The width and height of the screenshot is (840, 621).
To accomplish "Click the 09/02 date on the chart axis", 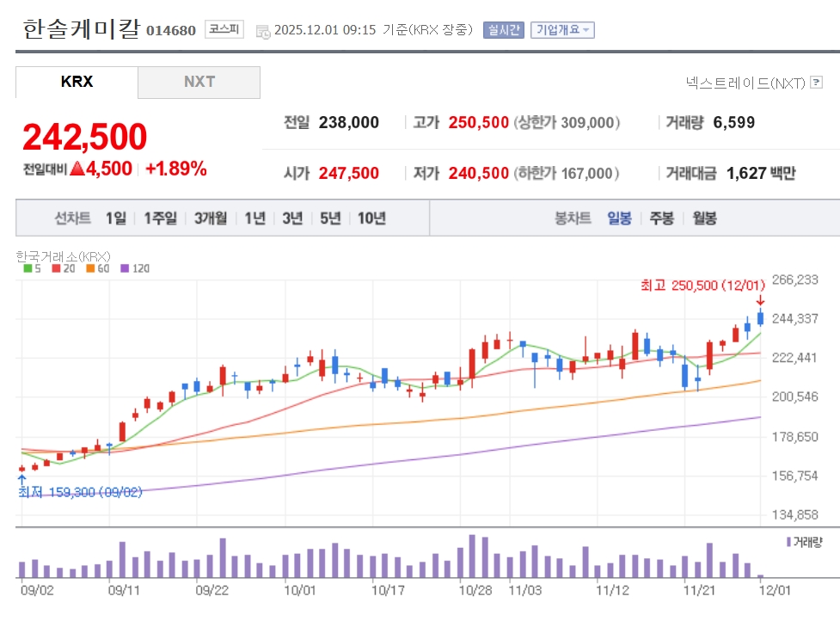I will 37,590.
